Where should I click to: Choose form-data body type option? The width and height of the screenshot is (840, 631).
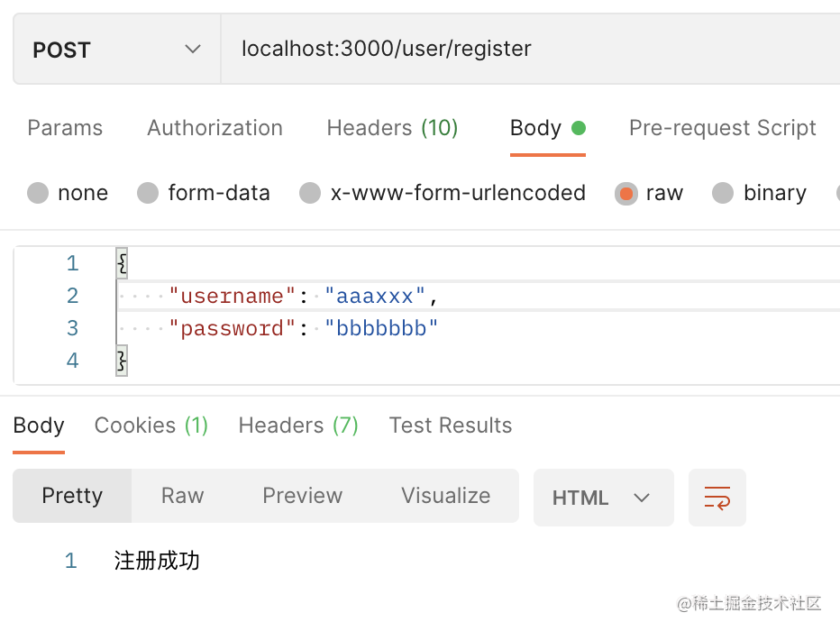[148, 193]
